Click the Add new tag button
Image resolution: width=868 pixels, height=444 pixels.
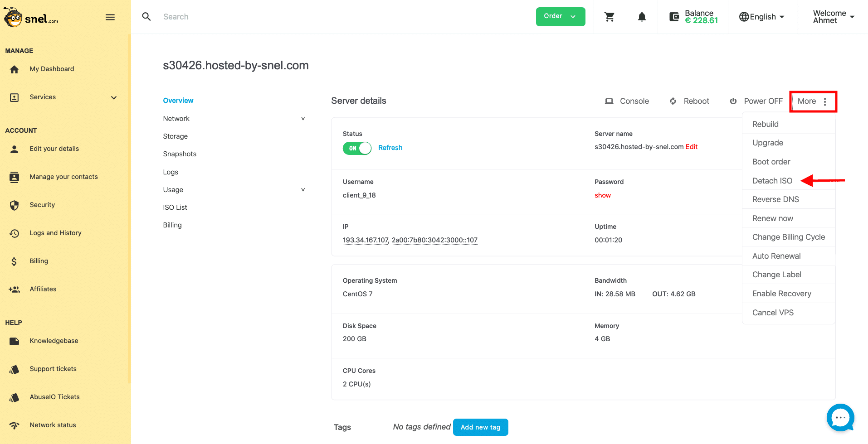480,427
